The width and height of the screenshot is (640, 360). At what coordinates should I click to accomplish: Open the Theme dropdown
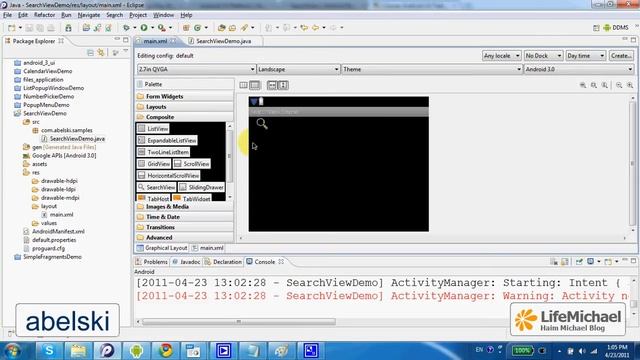pos(432,69)
